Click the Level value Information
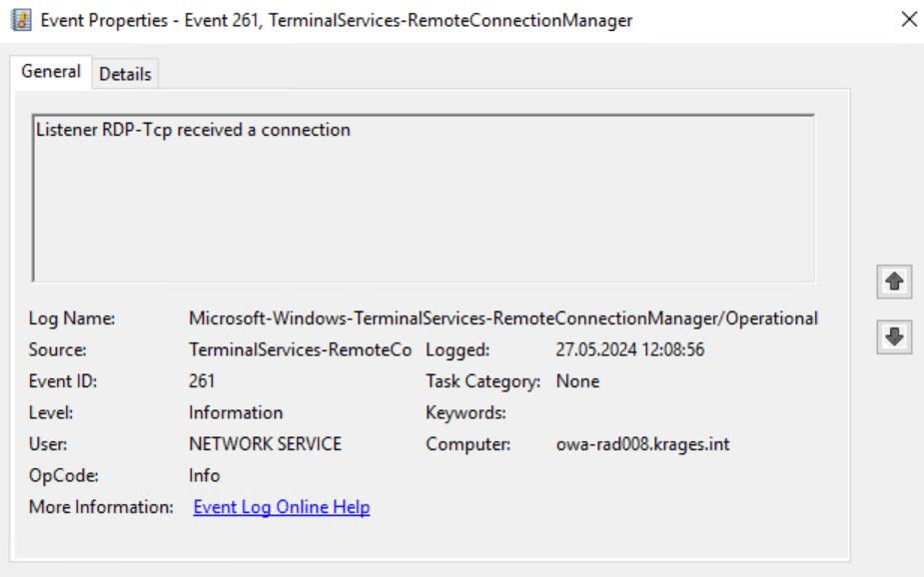The height and width of the screenshot is (577, 924). pyautogui.click(x=236, y=412)
